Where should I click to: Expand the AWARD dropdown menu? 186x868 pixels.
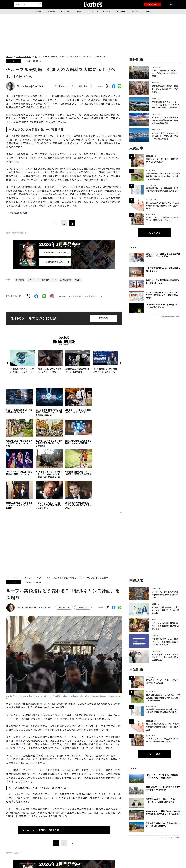pos(107,11)
